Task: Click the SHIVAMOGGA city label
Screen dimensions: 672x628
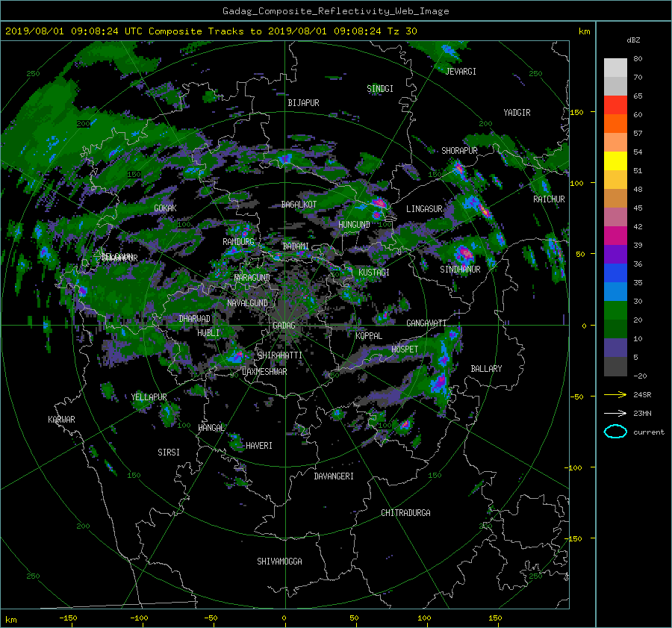Action: (279, 562)
